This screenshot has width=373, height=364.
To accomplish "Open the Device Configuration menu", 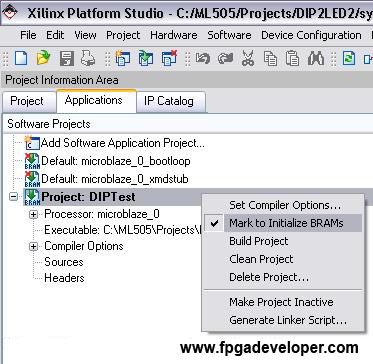I will pos(311,35).
